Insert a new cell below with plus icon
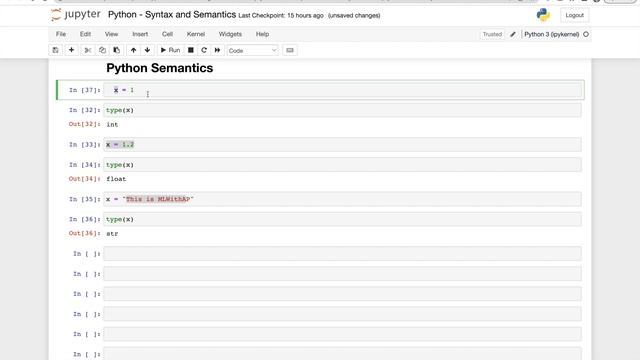This screenshot has height=360, width=640. [71, 50]
